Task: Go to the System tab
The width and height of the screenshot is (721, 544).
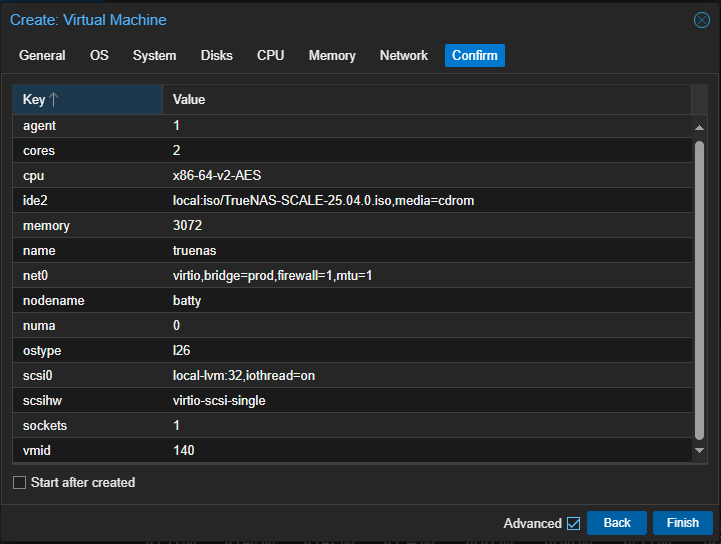Action: [154, 56]
